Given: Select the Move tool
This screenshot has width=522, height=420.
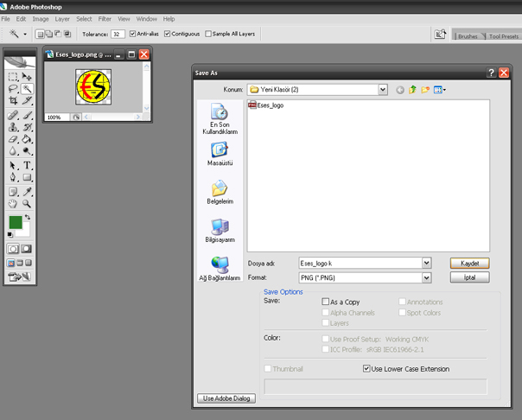Looking at the screenshot, I should 27,77.
